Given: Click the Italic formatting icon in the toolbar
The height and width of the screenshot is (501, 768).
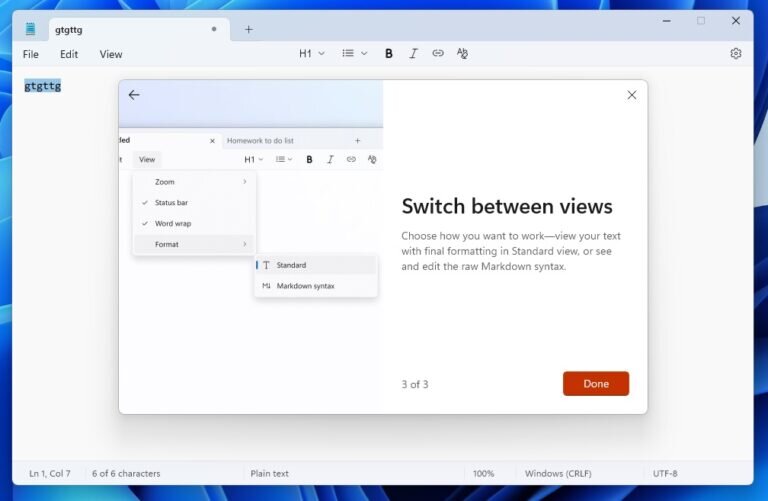Looking at the screenshot, I should (413, 54).
